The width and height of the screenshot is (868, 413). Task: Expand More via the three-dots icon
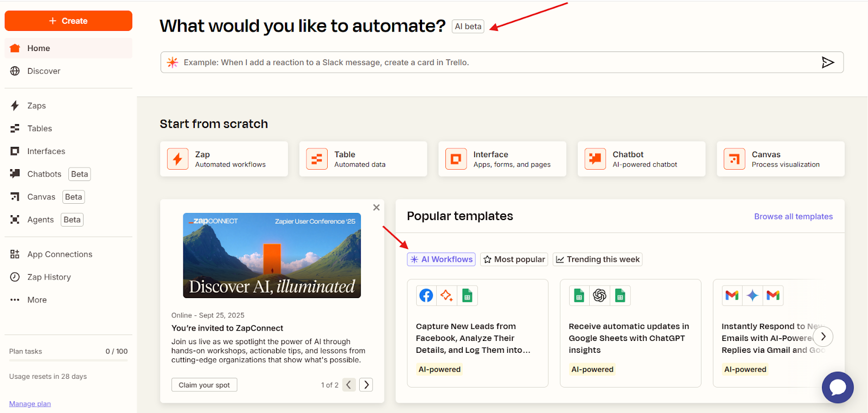coord(15,300)
